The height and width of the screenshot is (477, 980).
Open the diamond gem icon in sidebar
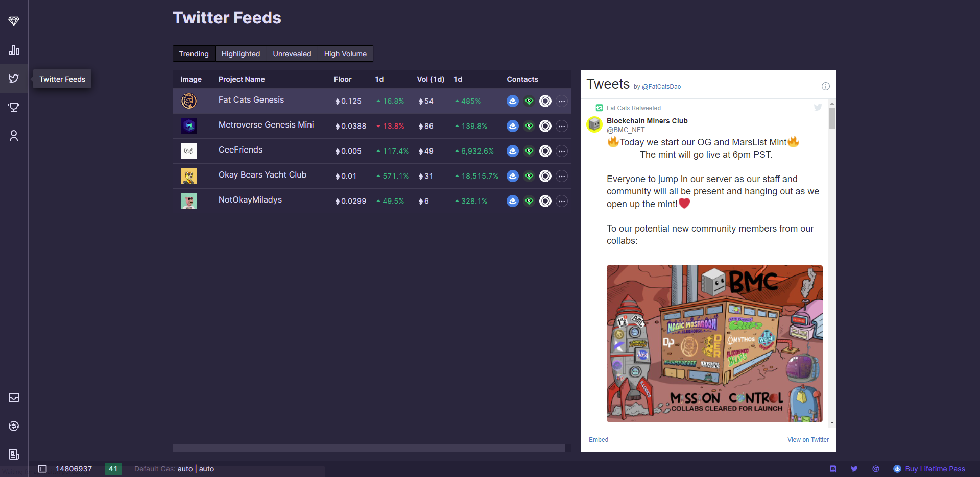click(14, 21)
